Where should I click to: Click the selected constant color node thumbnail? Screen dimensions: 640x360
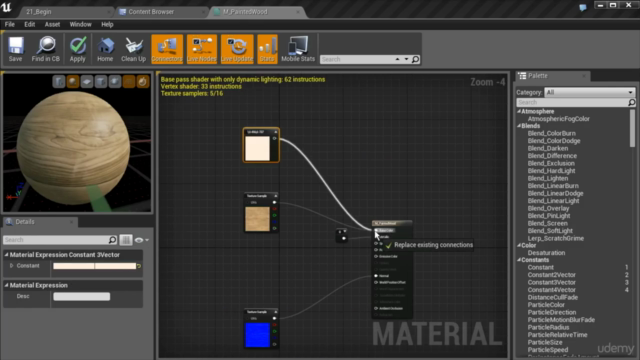(258, 148)
